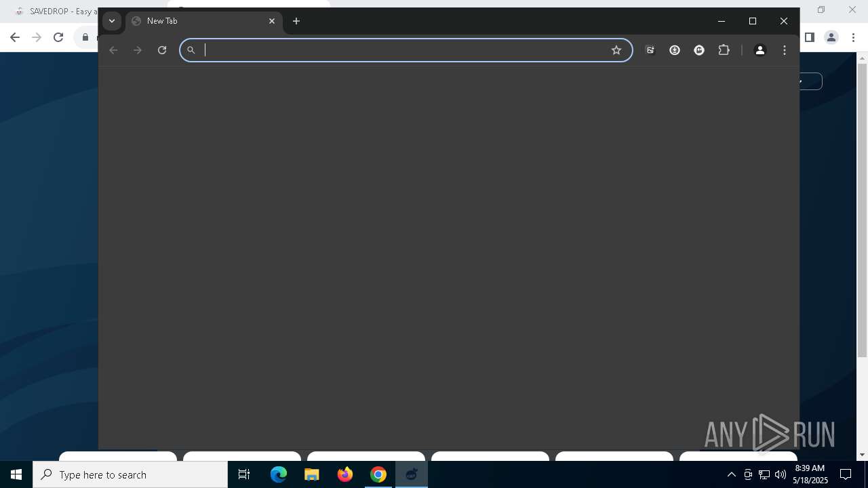The height and width of the screenshot is (488, 868).
Task: Open File Explorer from the taskbar
Action: pyautogui.click(x=312, y=474)
